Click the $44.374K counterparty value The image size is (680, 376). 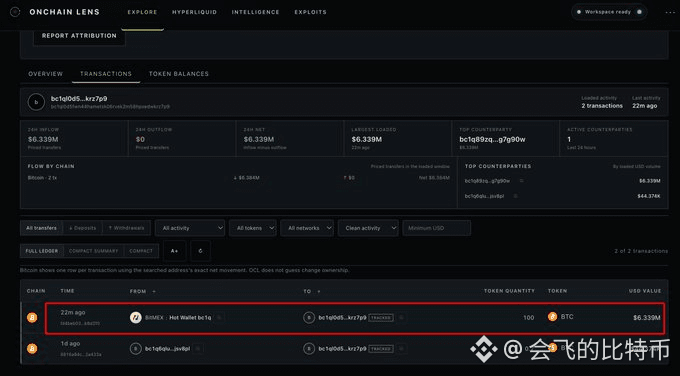tap(649, 196)
